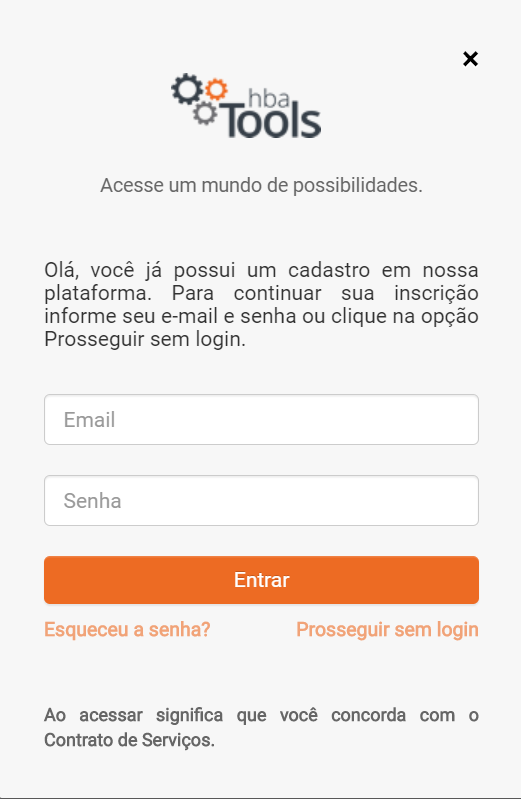The width and height of the screenshot is (521, 799).
Task: Click the tagline 'Acesse um mundo de possibilidades'
Action: [x=261, y=185]
